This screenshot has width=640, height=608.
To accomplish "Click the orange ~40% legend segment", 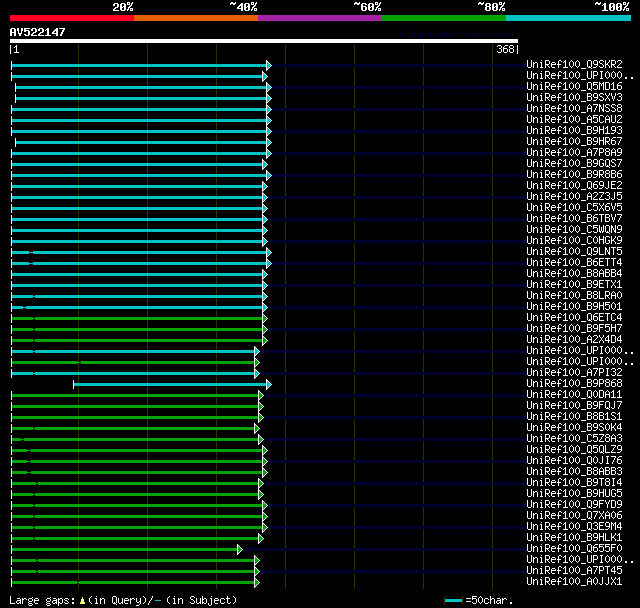I will click(x=196, y=18).
